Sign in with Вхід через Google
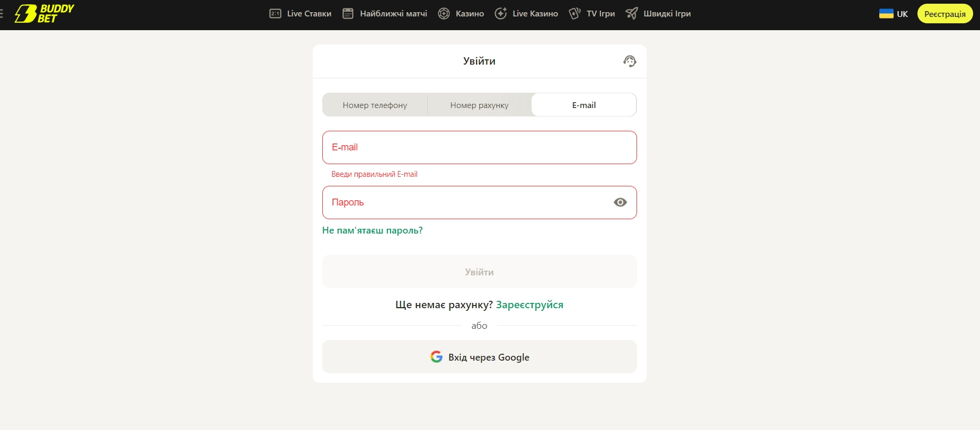Image resolution: width=980 pixels, height=430 pixels. (x=479, y=357)
